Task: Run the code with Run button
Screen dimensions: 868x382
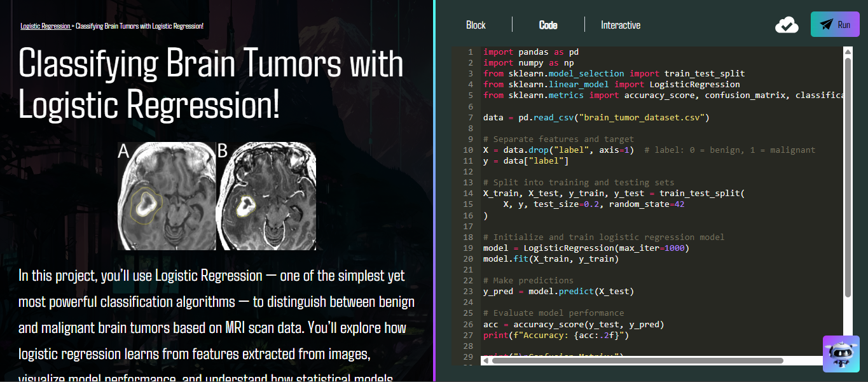Action: [x=835, y=25]
